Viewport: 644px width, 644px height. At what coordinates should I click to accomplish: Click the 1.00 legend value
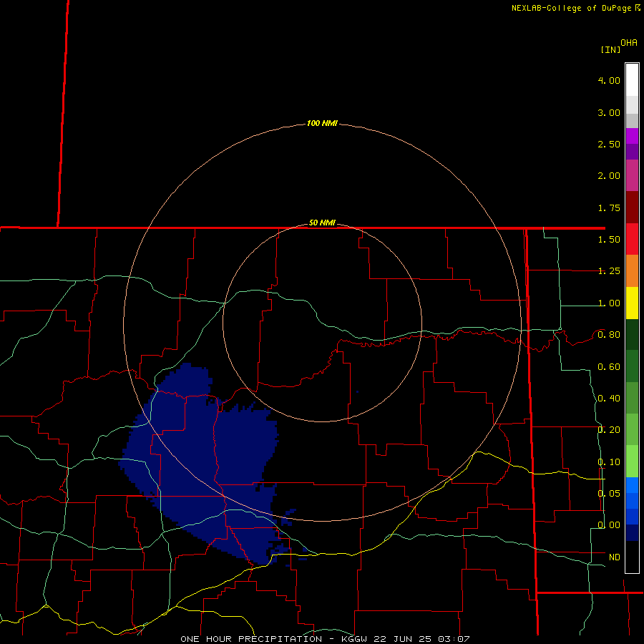click(x=609, y=303)
